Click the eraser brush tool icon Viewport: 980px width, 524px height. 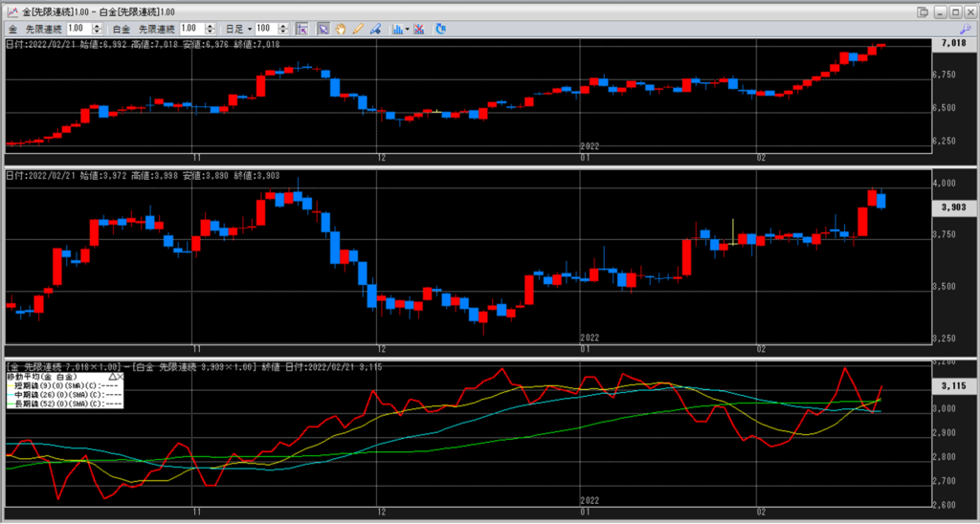click(x=375, y=29)
